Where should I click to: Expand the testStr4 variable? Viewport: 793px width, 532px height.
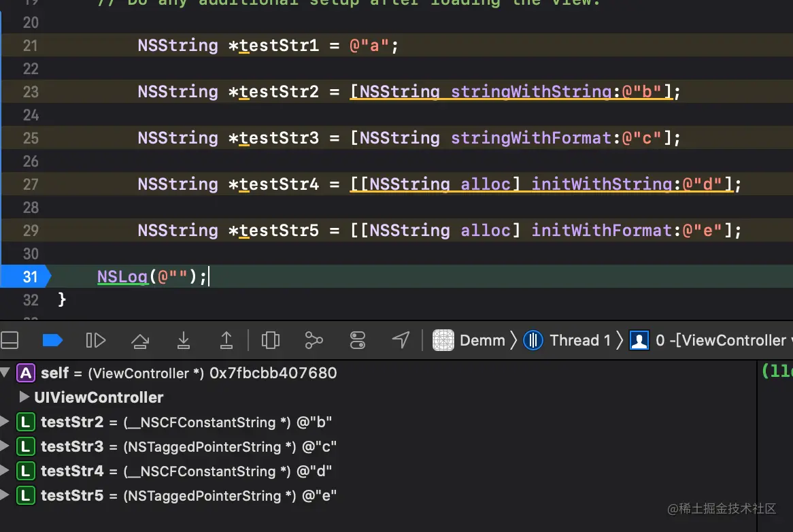click(4, 470)
